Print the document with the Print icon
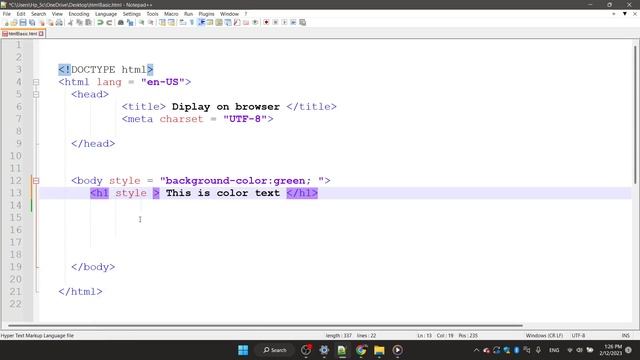 [59, 22]
